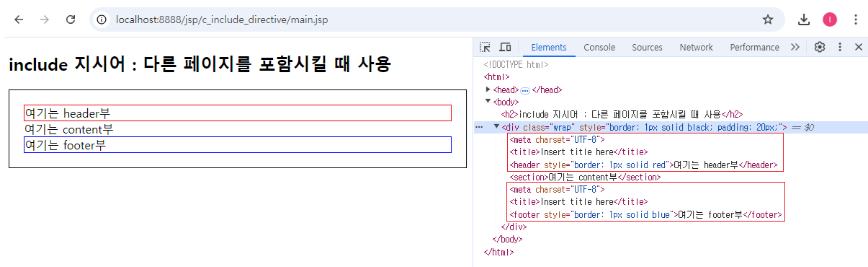Select the closing div tag line

pos(514,227)
